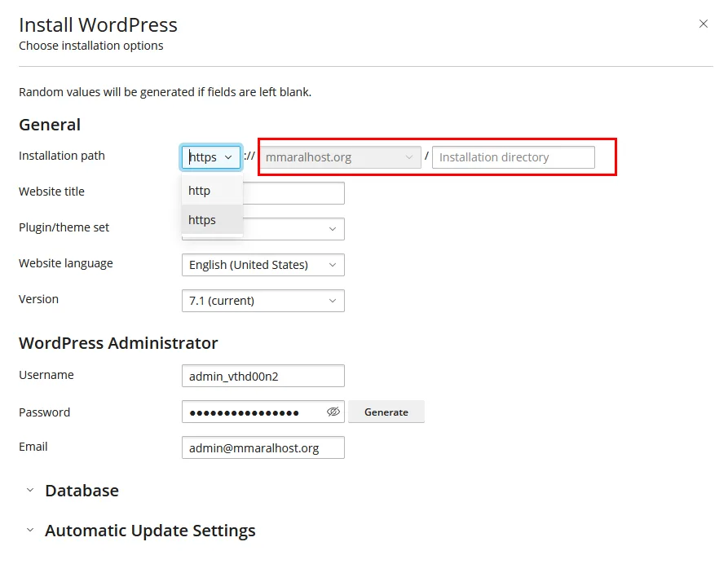Select http from the protocol list
Screen dimensions: 728x564
click(x=212, y=191)
